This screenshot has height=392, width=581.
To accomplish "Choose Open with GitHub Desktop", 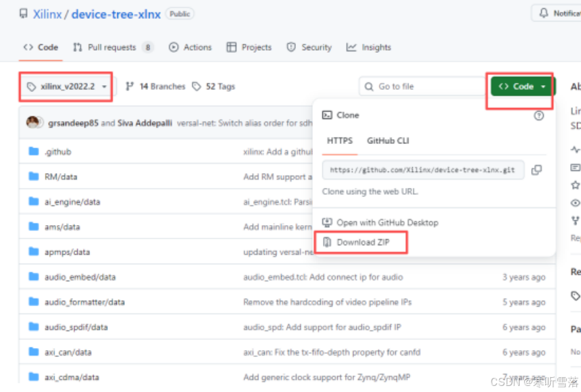I will point(380,222).
